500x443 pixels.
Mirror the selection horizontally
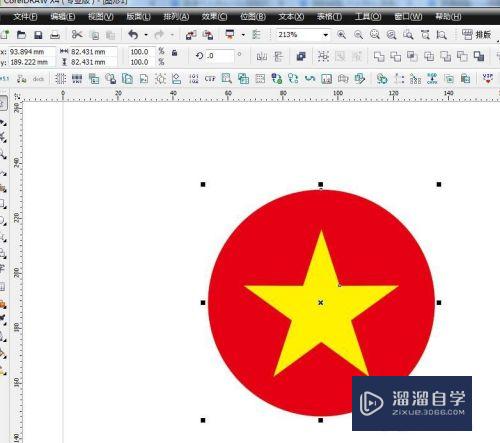[x=262, y=56]
